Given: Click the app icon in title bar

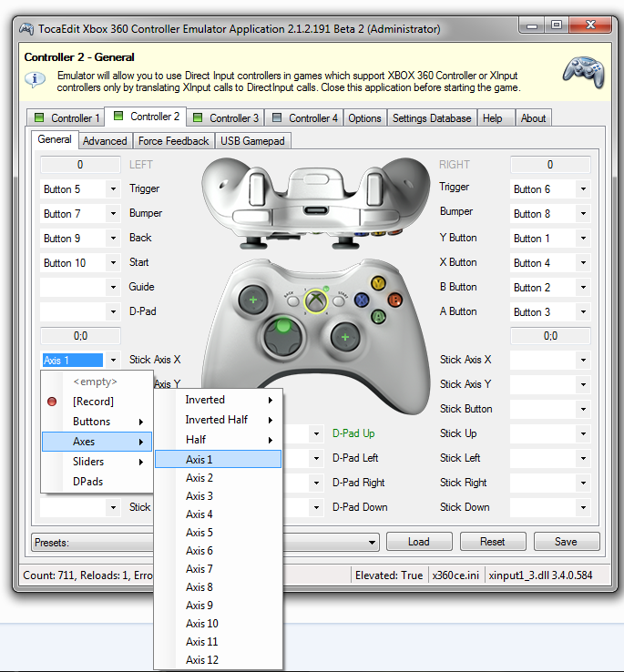Looking at the screenshot, I should [26, 29].
